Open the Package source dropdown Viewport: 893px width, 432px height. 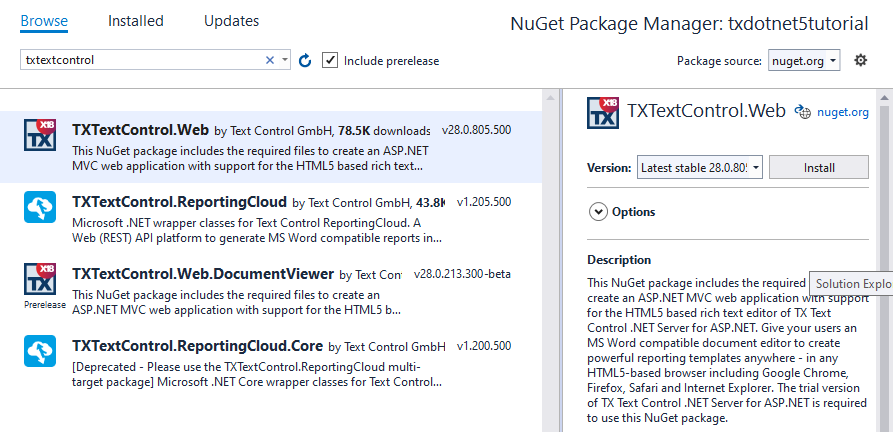804,60
